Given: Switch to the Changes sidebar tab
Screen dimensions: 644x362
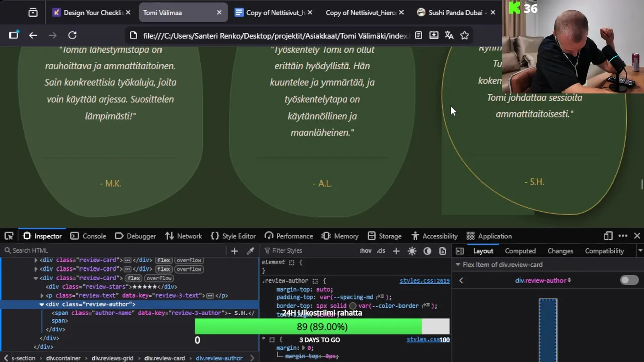Looking at the screenshot, I should (560, 251).
